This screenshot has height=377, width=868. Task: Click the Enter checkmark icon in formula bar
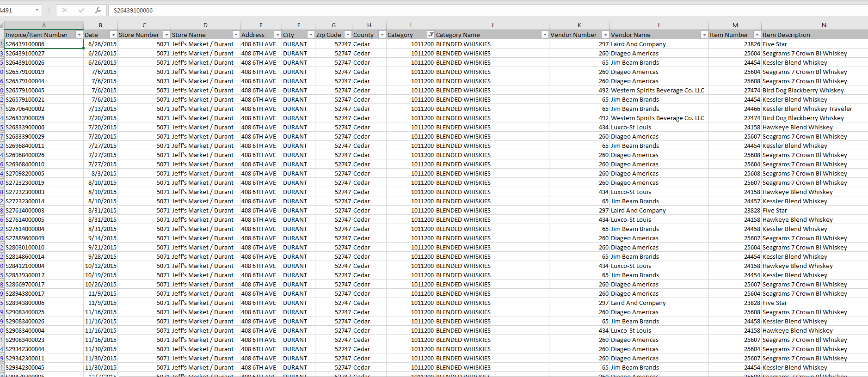click(x=81, y=10)
